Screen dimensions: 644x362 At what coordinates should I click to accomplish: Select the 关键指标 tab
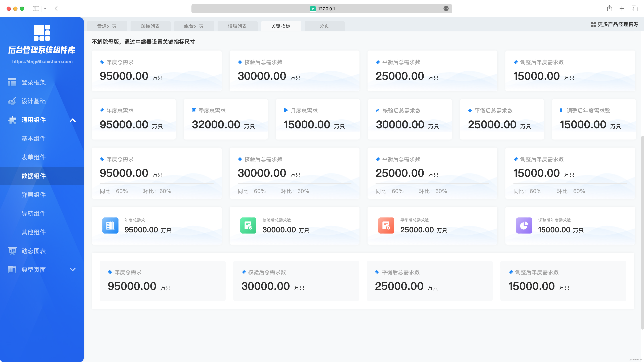click(281, 26)
